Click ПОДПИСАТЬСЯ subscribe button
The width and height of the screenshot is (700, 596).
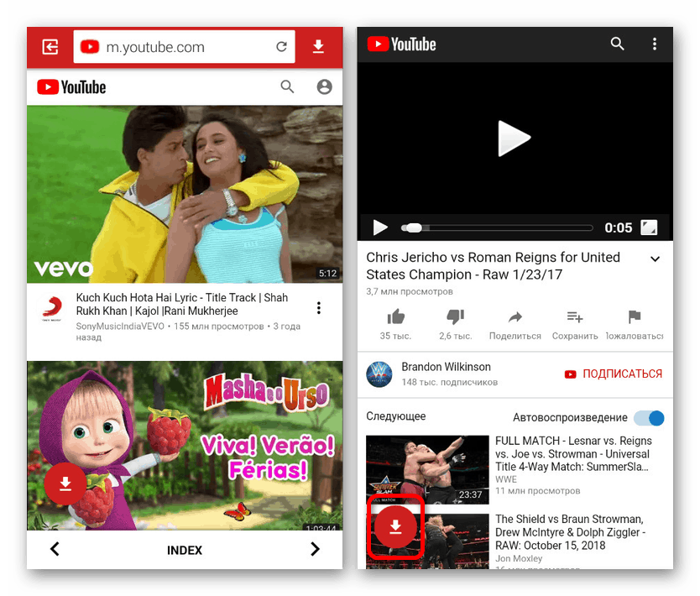tap(614, 374)
